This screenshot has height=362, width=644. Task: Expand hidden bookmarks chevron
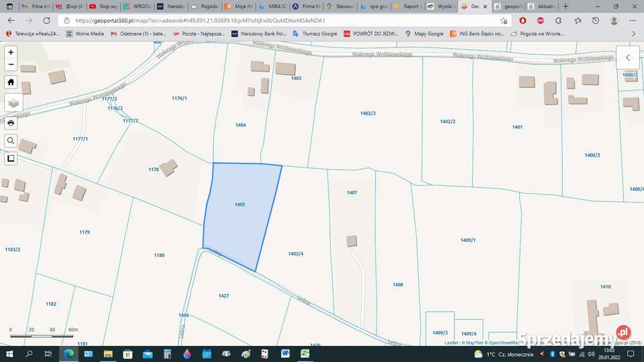click(633, 34)
